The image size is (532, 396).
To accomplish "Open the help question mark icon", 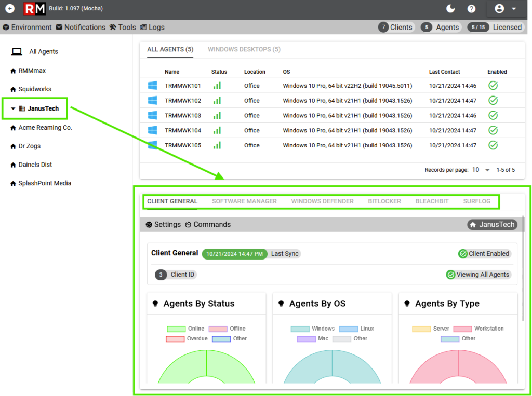I will coord(471,9).
